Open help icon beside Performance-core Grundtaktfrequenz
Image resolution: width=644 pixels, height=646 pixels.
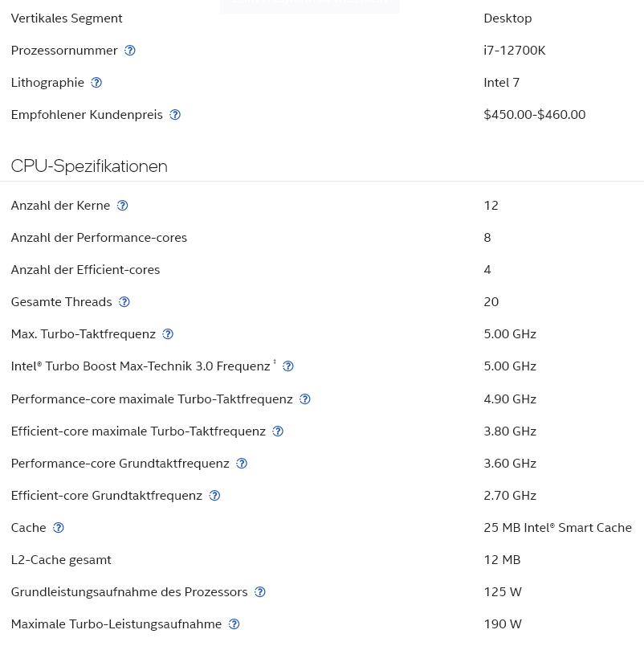pos(242,464)
